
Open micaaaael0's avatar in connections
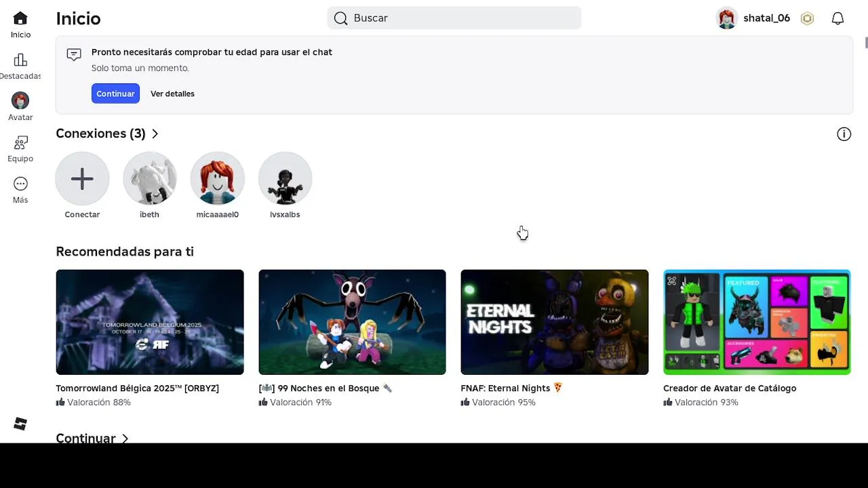[x=218, y=179]
